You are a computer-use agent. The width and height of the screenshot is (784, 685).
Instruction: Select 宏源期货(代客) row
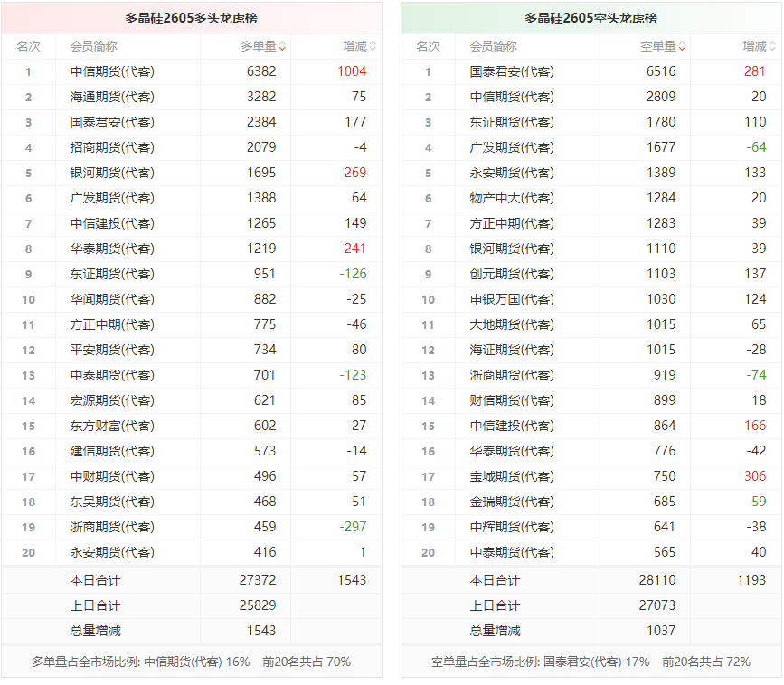coord(192,400)
